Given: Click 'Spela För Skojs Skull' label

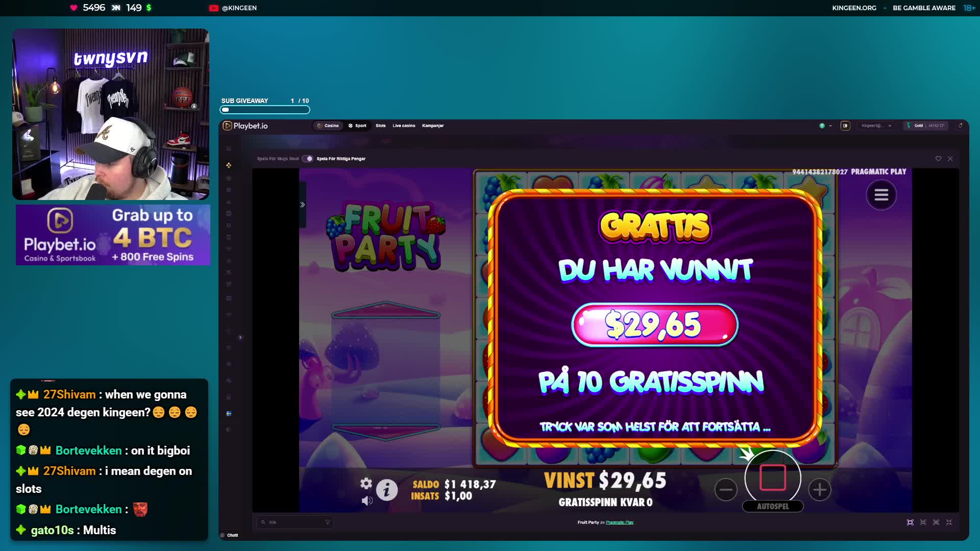Looking at the screenshot, I should (278, 159).
